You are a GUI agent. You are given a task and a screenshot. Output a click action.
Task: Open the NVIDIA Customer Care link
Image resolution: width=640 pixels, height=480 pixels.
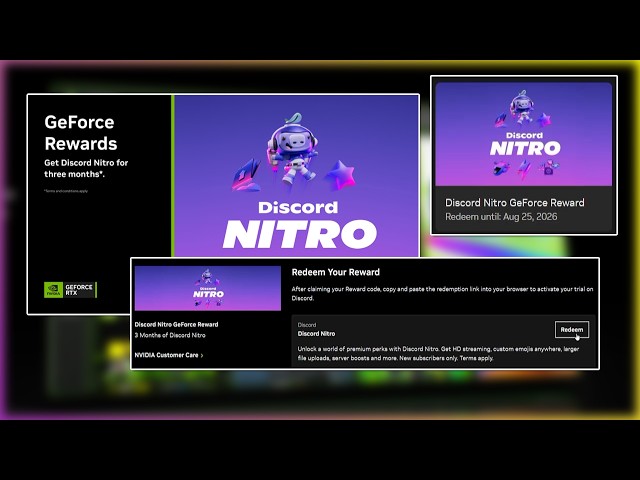click(167, 355)
